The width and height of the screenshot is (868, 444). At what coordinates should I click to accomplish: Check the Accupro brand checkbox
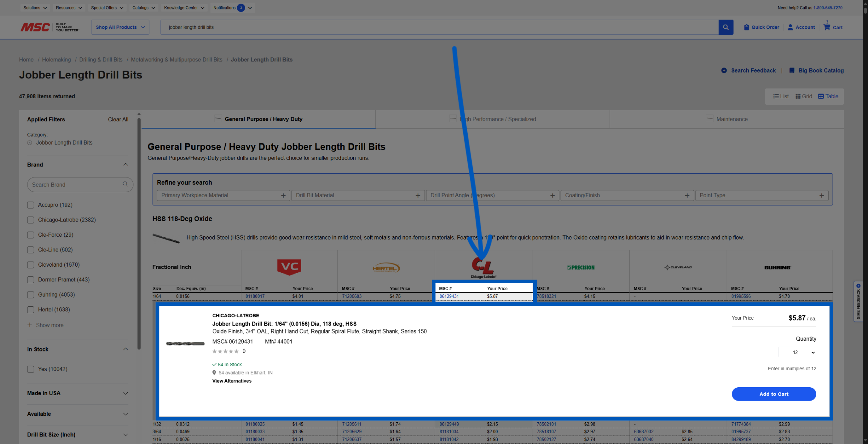[x=31, y=205]
